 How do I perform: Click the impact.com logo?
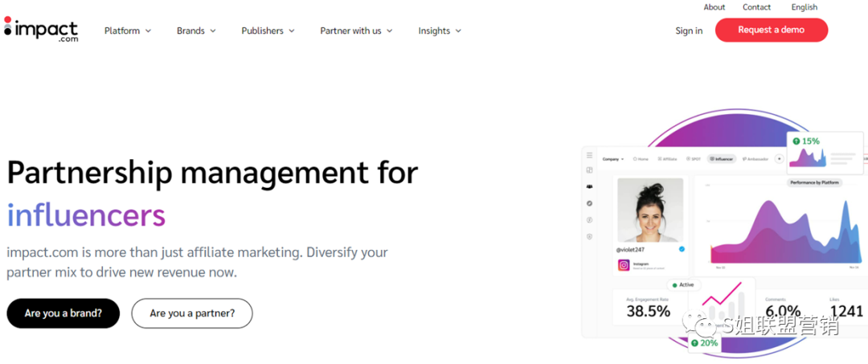pos(41,30)
